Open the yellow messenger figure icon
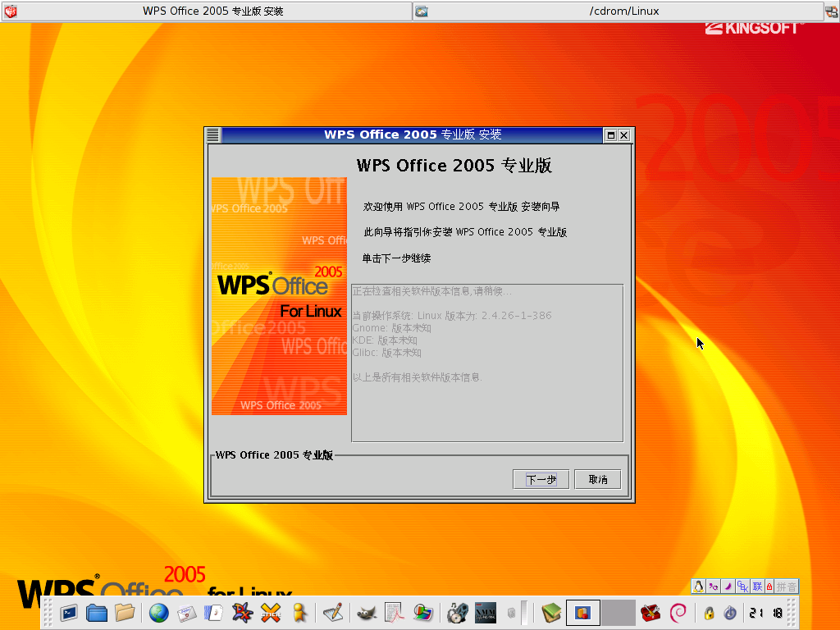The image size is (840, 630). [x=299, y=612]
